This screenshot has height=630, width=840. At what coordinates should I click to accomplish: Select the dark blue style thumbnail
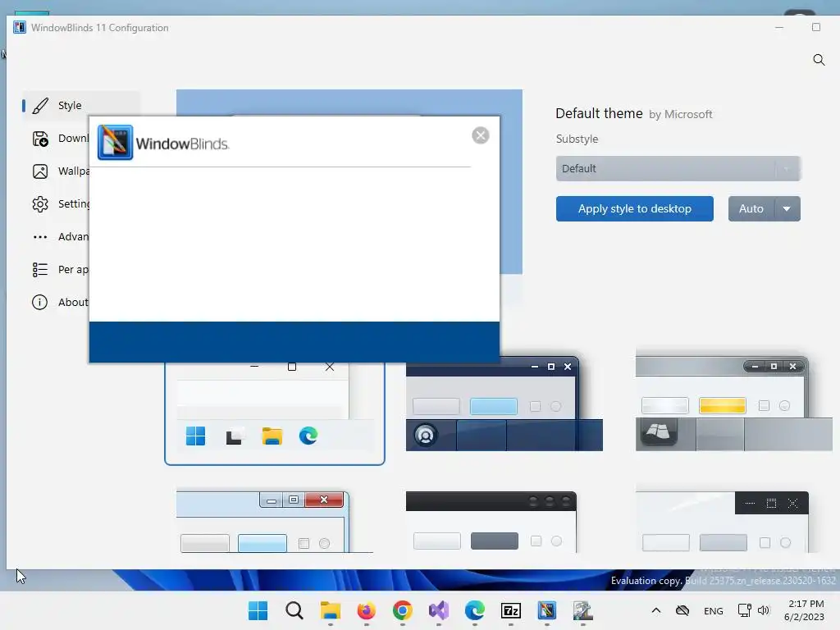(x=504, y=404)
